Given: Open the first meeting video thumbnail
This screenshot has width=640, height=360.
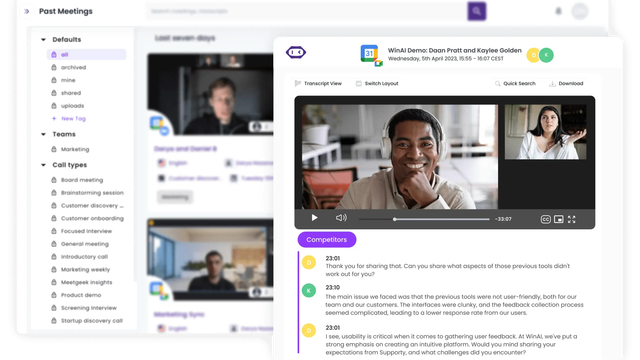Looking at the screenshot, I should [211, 94].
